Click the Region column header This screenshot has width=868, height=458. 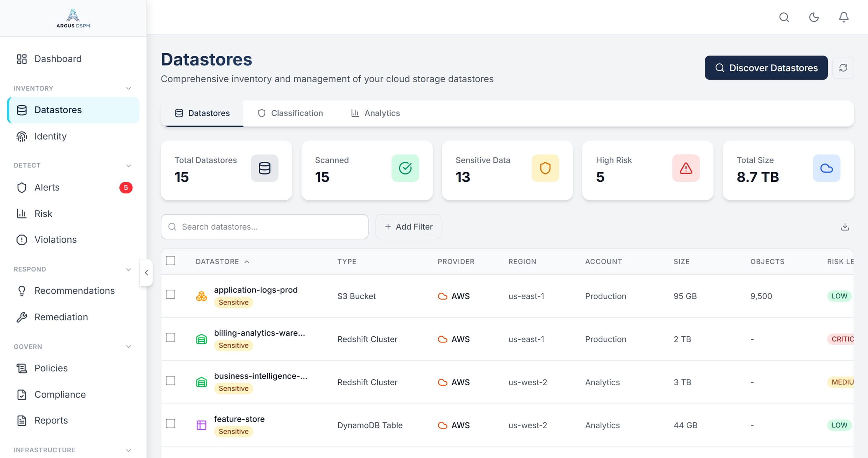pos(522,262)
